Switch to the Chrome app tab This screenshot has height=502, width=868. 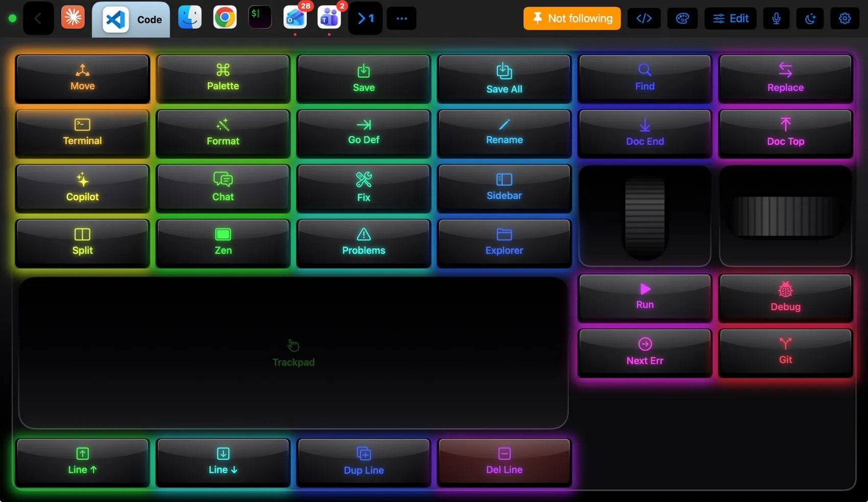click(225, 17)
